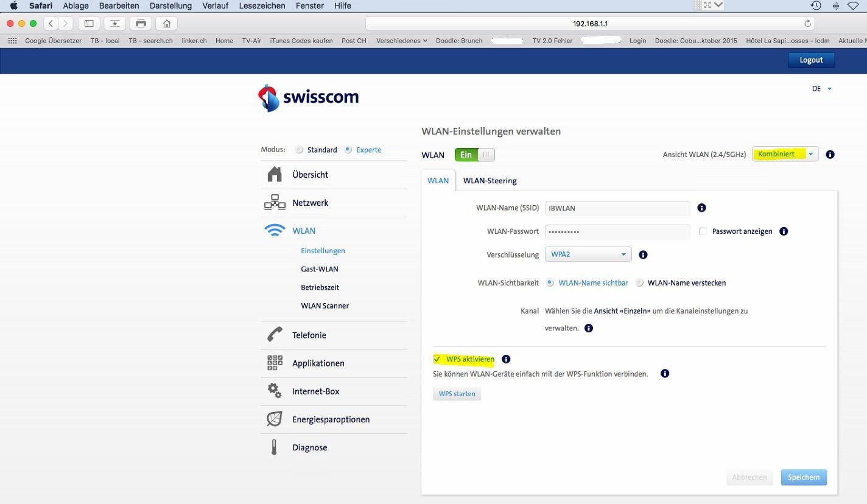This screenshot has height=504, width=867.
Task: Open Time Machine menu bar icon
Action: pos(816,5)
